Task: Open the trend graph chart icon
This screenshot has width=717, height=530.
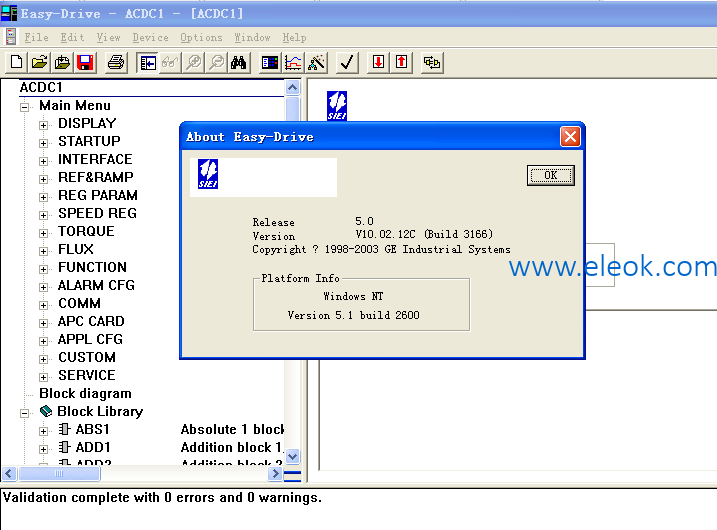Action: pyautogui.click(x=293, y=62)
